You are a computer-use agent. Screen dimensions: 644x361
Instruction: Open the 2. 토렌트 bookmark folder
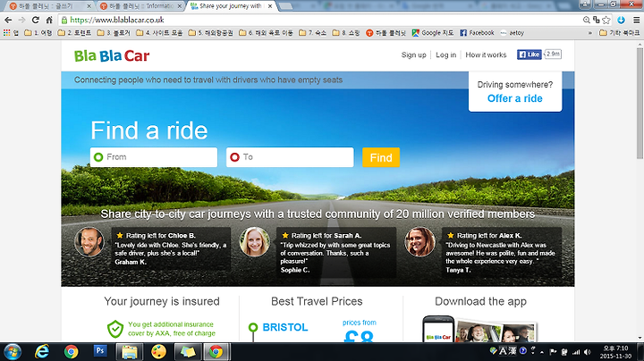pos(74,33)
